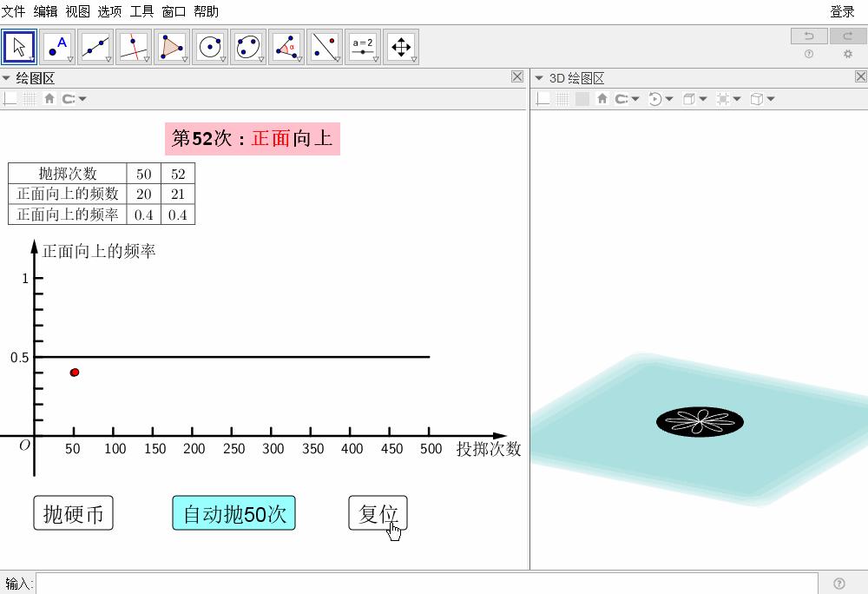Toggle grid visibility in the 3D view

[562, 98]
